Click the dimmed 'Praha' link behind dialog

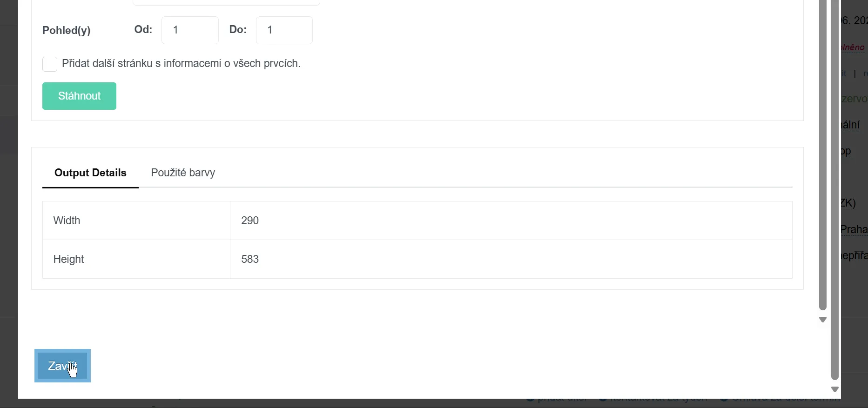tap(854, 229)
